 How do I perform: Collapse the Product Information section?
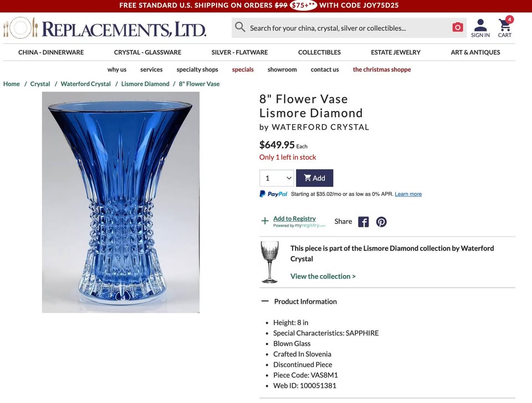coord(265,301)
